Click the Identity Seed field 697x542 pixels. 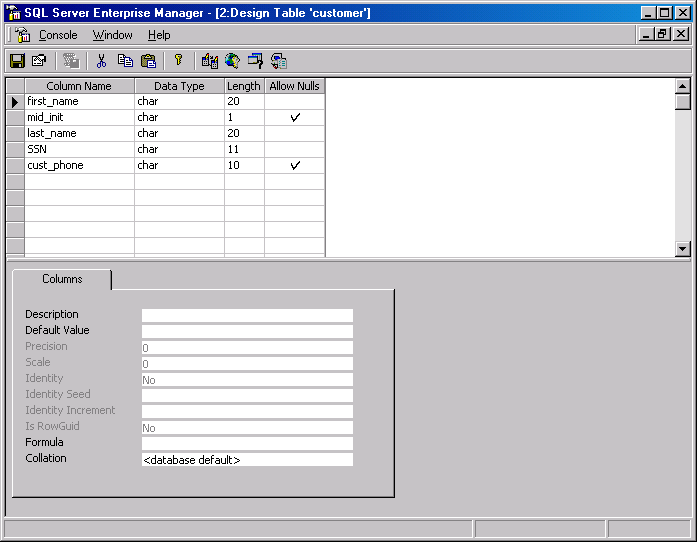(x=247, y=395)
